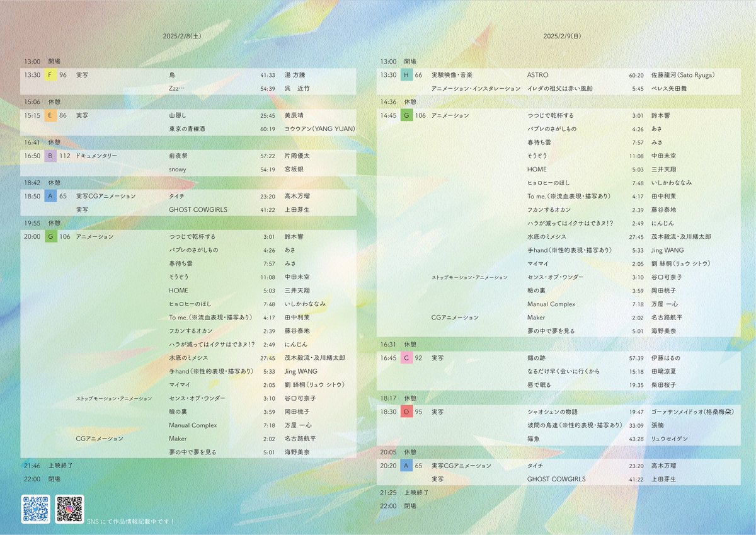Click the runtime 41:33
Viewport: 756px width, 535px height.
268,75
